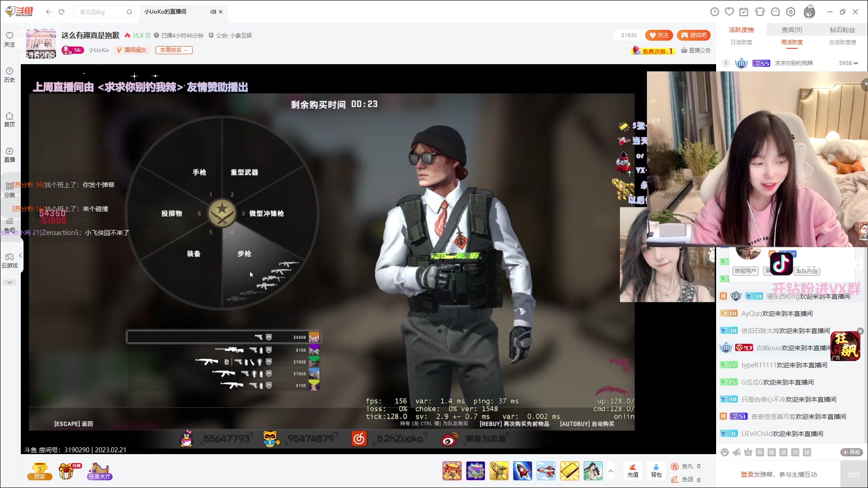Open 背包 backpack button

click(x=656, y=471)
